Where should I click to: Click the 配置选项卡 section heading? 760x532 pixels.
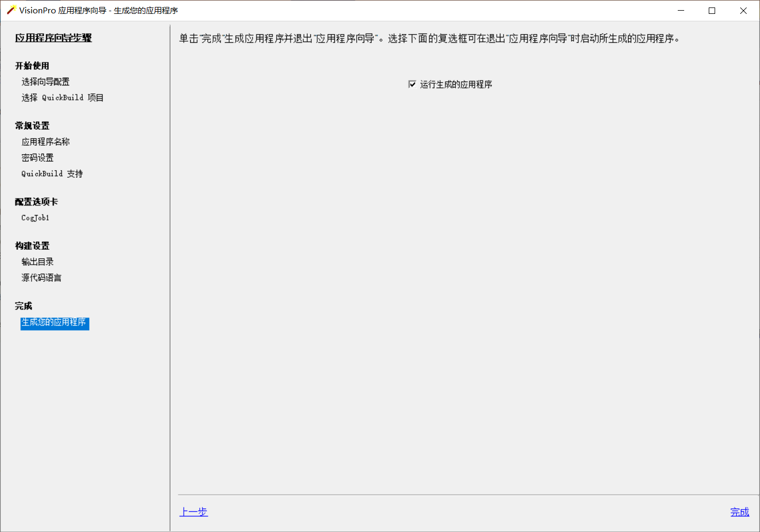(35, 202)
